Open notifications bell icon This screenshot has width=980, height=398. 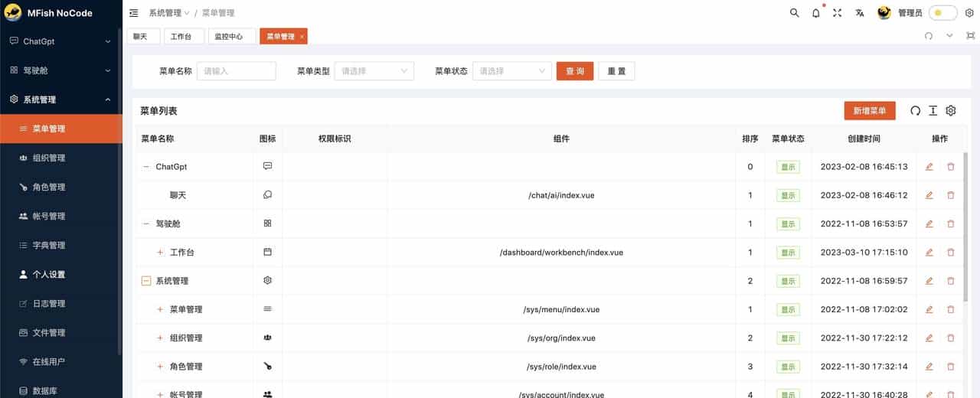(x=816, y=13)
